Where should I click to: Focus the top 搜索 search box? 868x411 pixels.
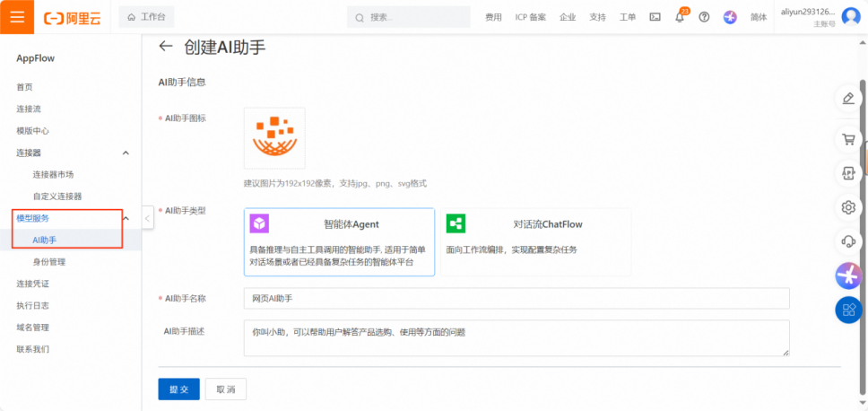pyautogui.click(x=409, y=17)
